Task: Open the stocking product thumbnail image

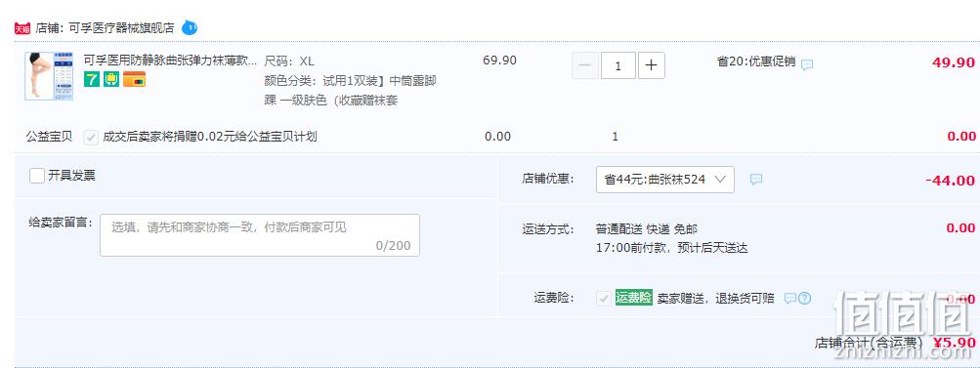Action: pos(49,76)
